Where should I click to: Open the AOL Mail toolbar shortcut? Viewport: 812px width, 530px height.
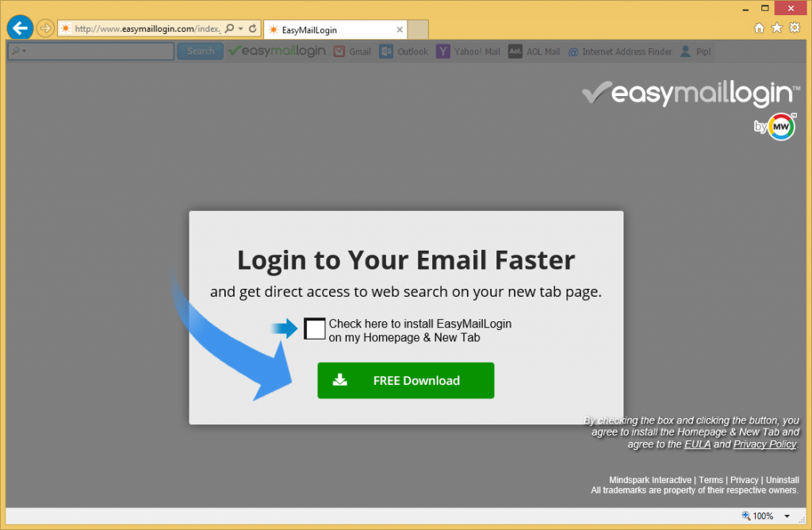click(534, 52)
